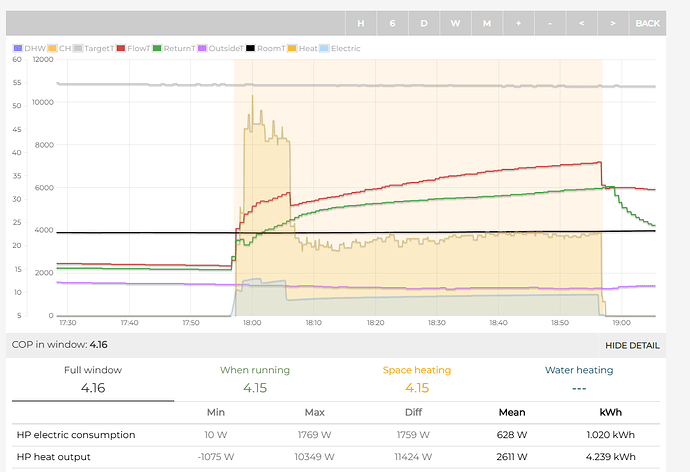Zoom out using the minus button

pyautogui.click(x=549, y=23)
